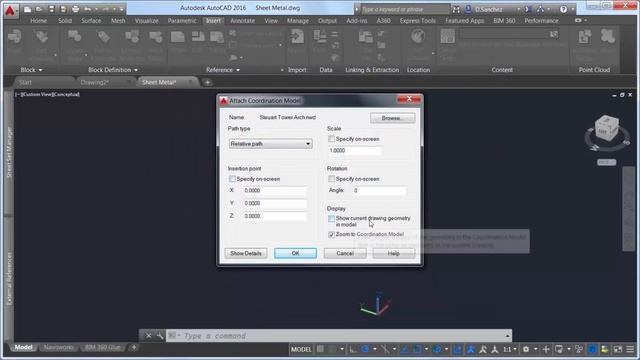Click the plus annotation monitor icon in status bar

coord(546,349)
